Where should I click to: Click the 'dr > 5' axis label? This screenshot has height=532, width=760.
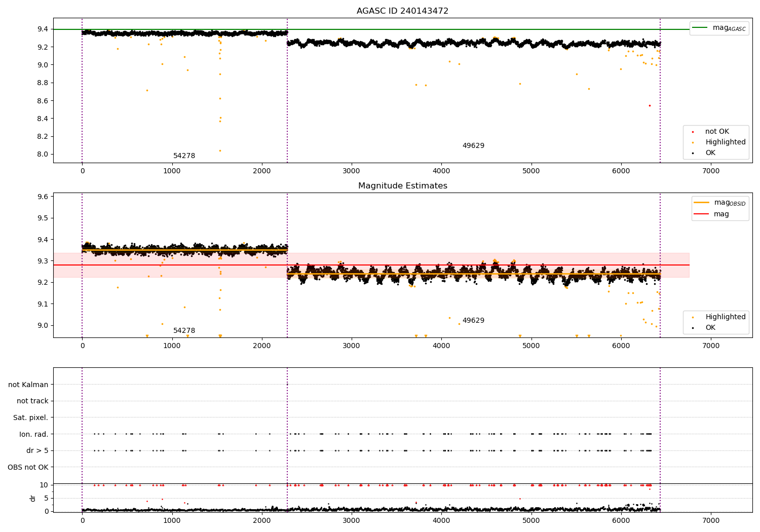(37, 451)
